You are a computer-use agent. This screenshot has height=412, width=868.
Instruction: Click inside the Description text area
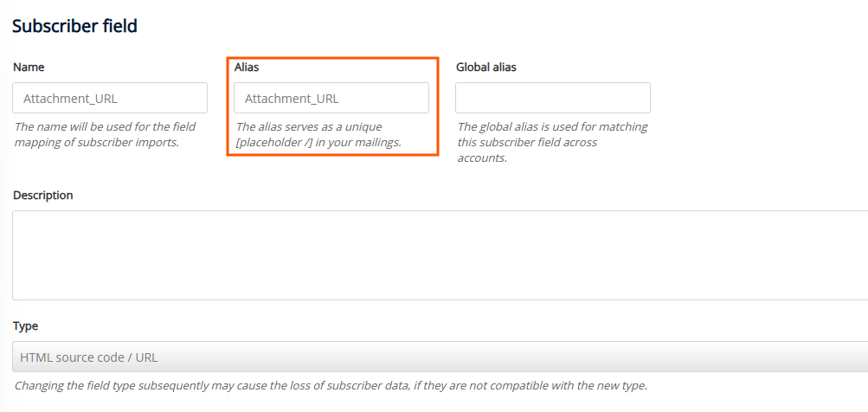click(x=440, y=255)
